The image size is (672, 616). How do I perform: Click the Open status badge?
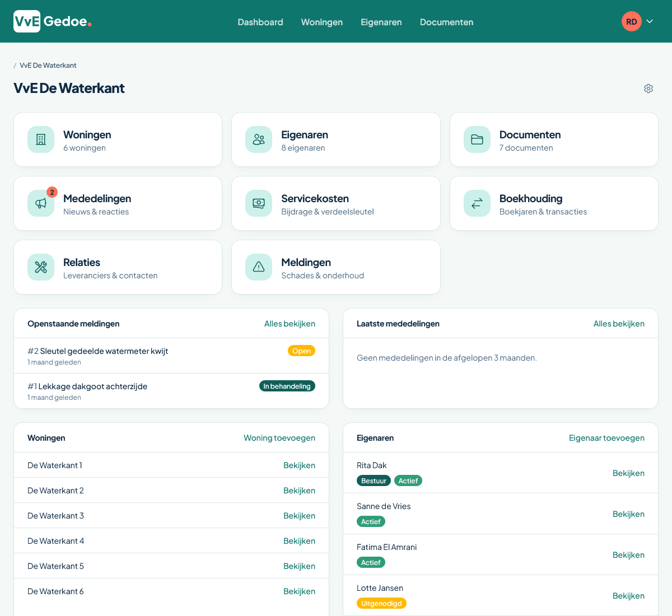pos(301,351)
